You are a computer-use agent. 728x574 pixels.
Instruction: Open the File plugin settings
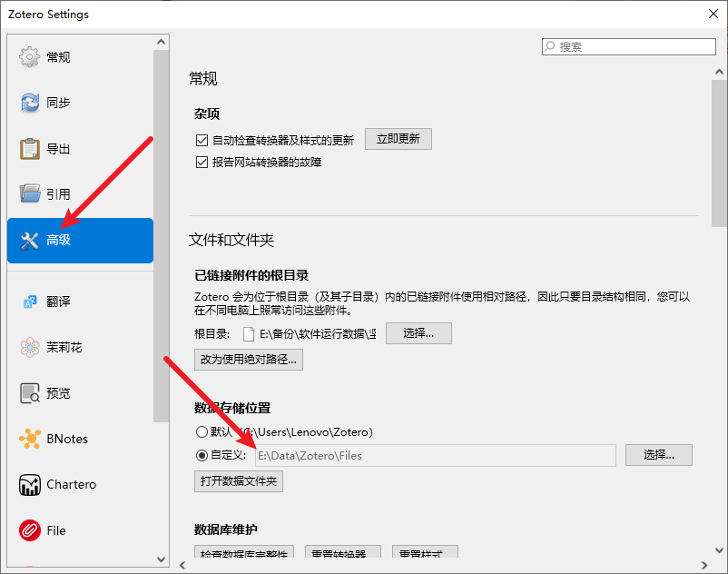pos(54,529)
